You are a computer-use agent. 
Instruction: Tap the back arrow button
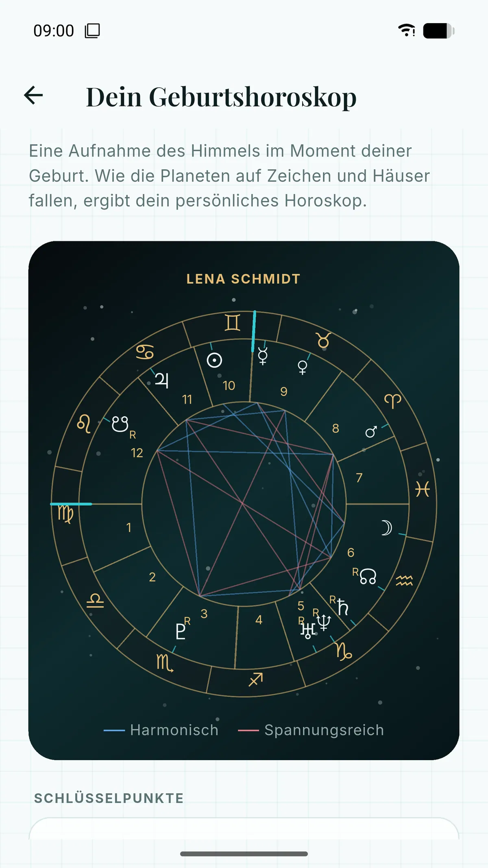33,96
